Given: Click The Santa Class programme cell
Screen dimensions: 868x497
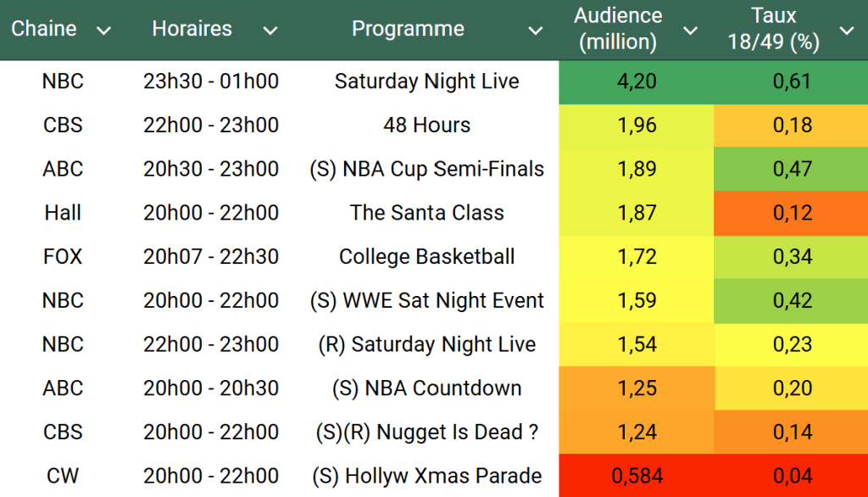Looking at the screenshot, I should [x=426, y=213].
